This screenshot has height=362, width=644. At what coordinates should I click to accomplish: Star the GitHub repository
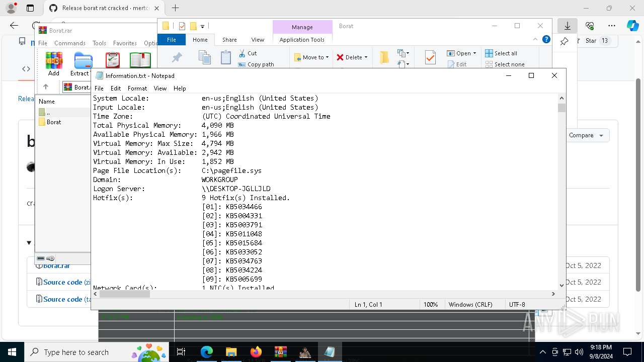tap(591, 41)
